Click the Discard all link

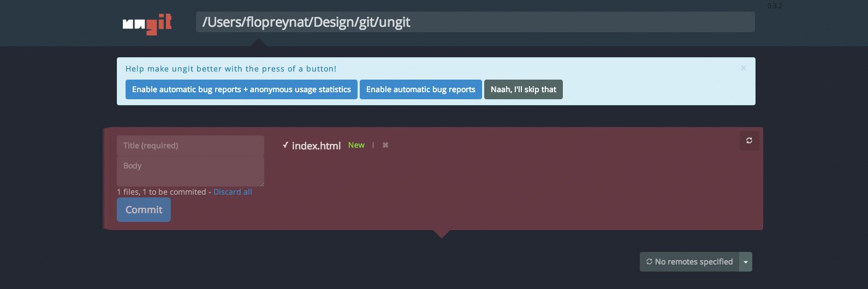point(233,192)
